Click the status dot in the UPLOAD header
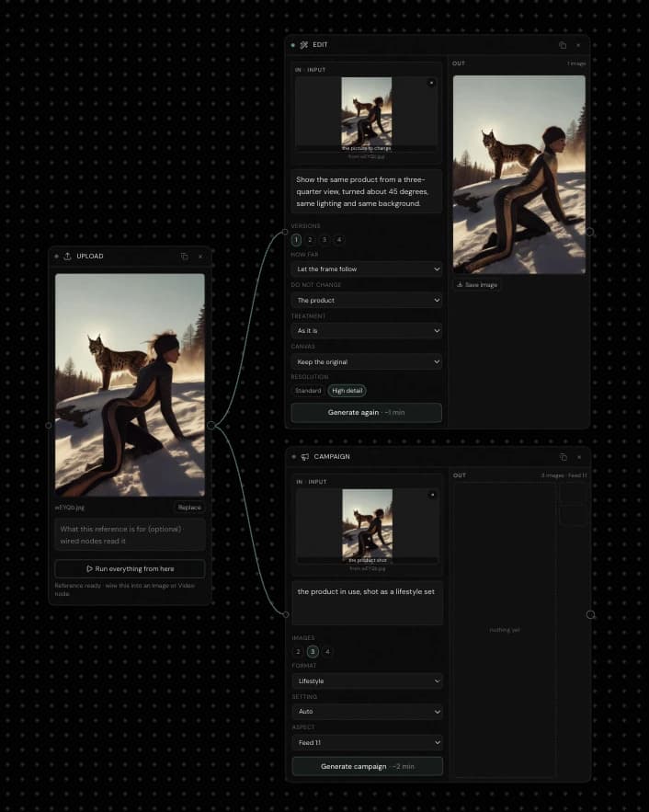The image size is (649, 812). click(x=56, y=257)
